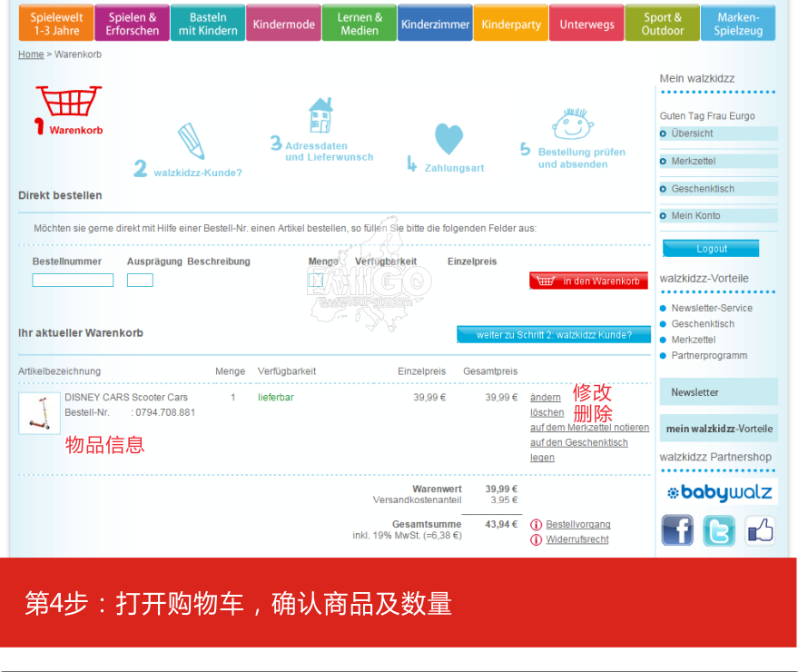The image size is (798, 672).
Task: Click the pencil icon for walzkidzz-Kunde step
Action: pyautogui.click(x=192, y=142)
